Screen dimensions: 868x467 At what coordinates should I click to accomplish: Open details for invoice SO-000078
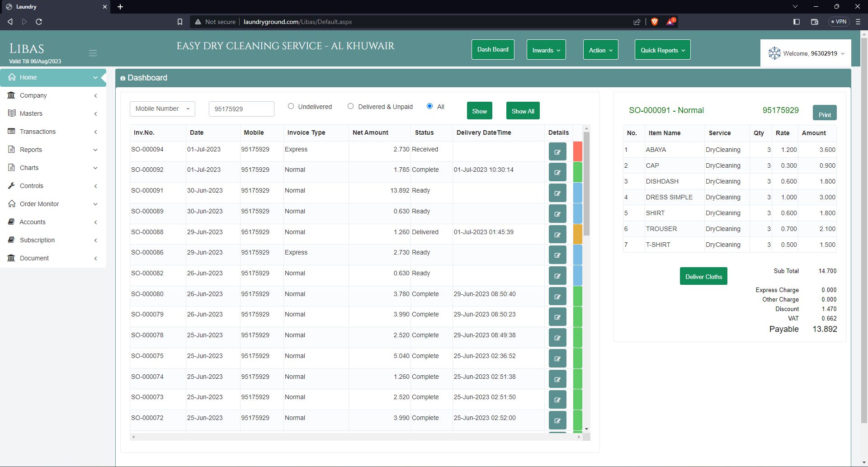point(557,338)
